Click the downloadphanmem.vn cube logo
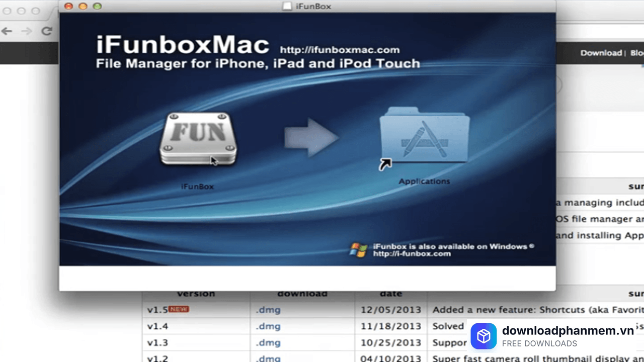Image resolution: width=644 pixels, height=362 pixels. 484,336
